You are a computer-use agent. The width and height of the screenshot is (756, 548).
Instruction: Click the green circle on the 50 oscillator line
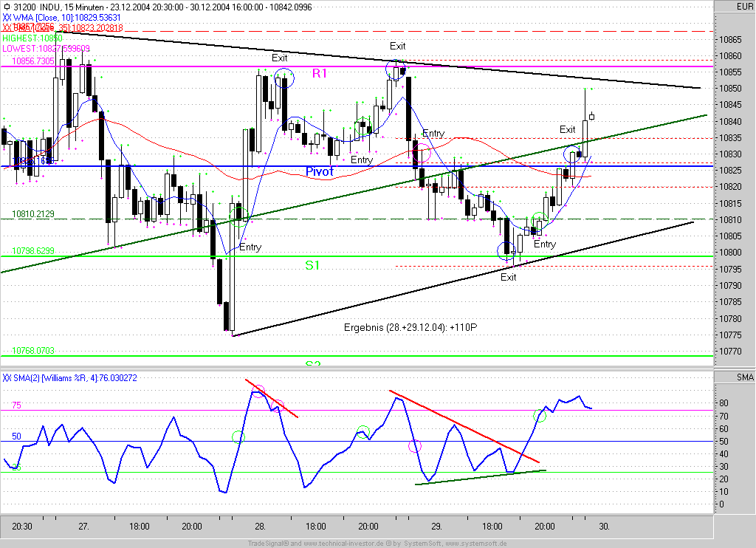[238, 437]
